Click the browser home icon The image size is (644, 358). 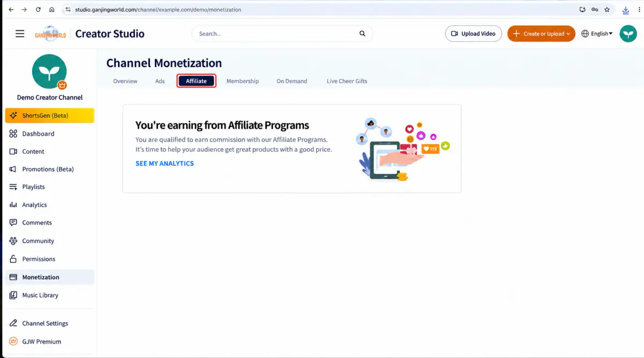pyautogui.click(x=52, y=10)
